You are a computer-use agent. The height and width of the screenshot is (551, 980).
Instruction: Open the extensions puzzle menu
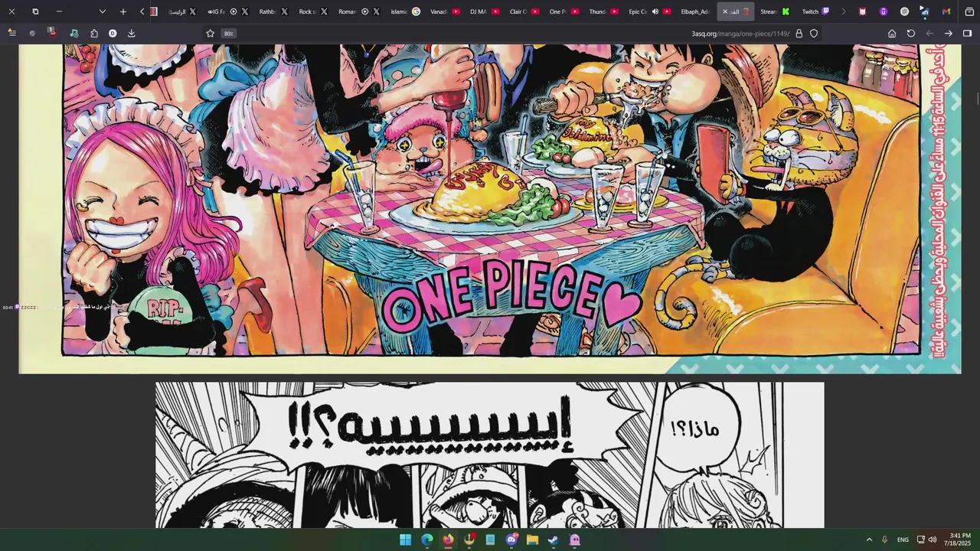click(94, 34)
